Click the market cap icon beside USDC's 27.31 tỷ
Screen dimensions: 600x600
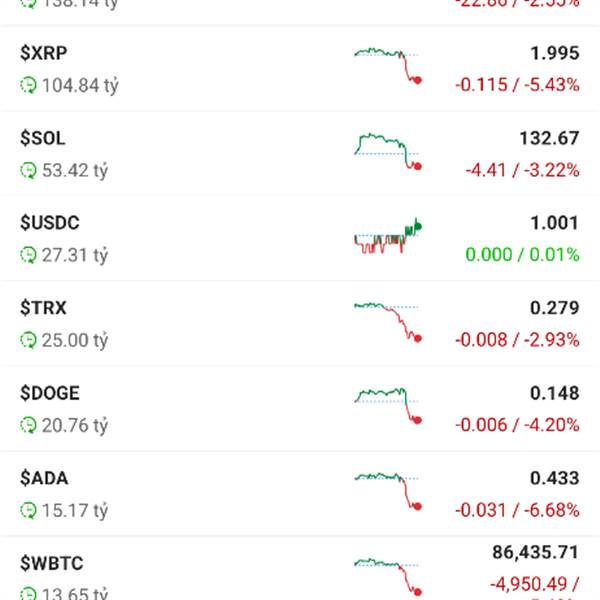[28, 256]
